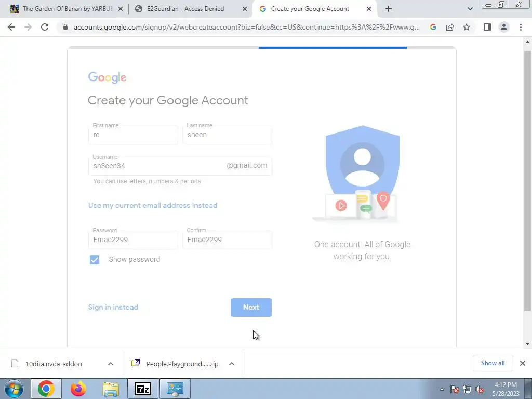Viewport: 532px width, 399px height.
Task: Click the "One account. All of Google" text
Action: pos(362,245)
